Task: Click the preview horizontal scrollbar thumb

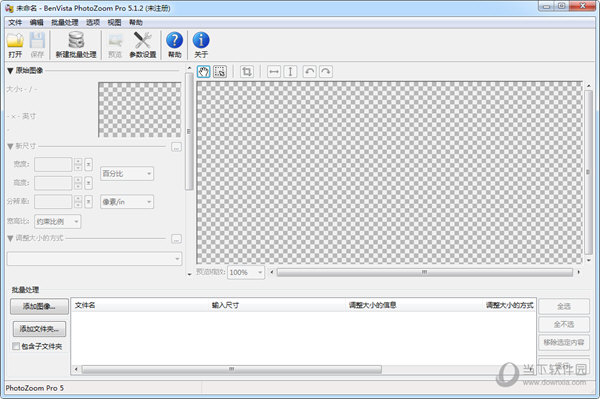Action: tap(425, 272)
